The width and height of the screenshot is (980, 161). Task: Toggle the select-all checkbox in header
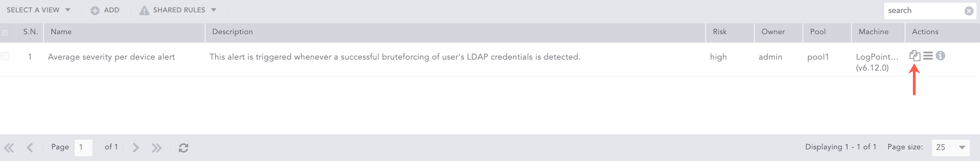[x=5, y=32]
